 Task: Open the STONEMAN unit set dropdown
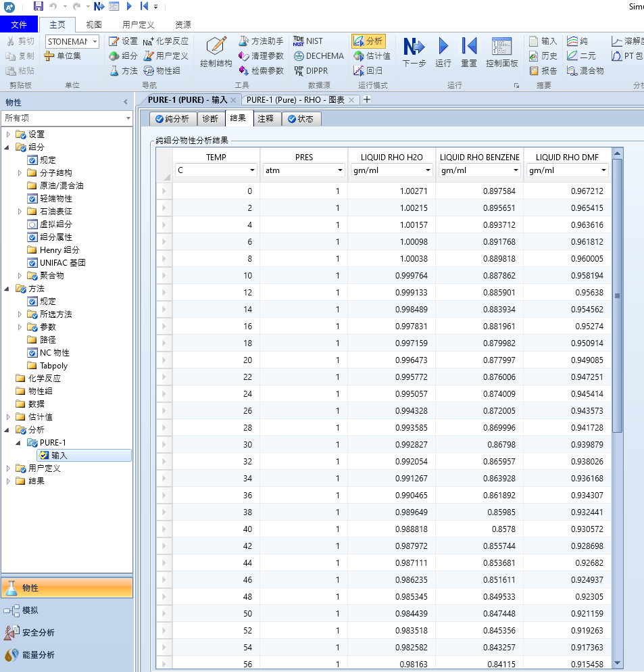(95, 41)
